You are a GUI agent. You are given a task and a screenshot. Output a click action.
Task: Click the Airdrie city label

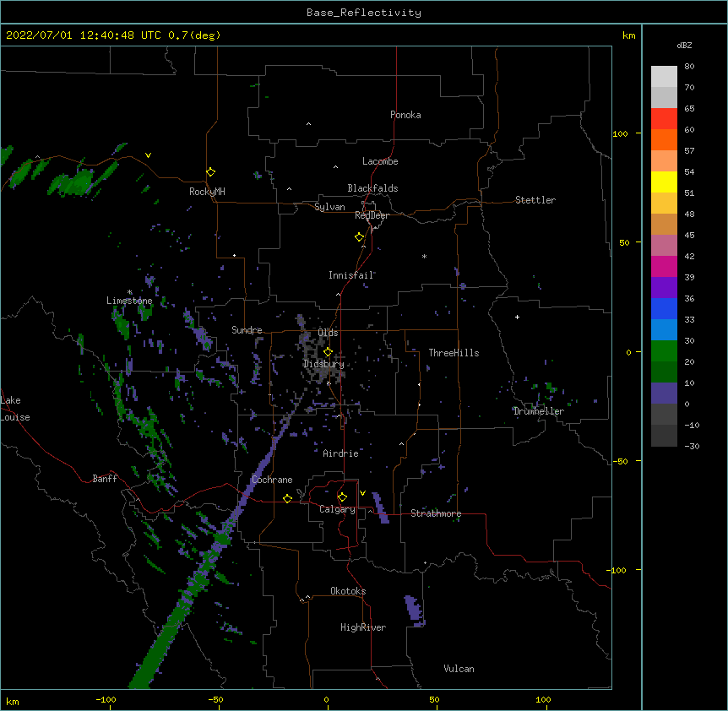[340, 453]
